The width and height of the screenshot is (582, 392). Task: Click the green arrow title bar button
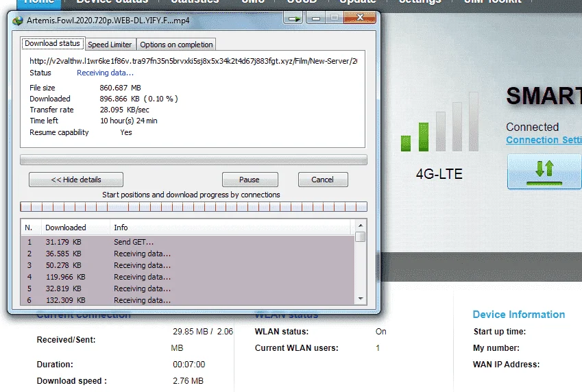[x=293, y=18]
